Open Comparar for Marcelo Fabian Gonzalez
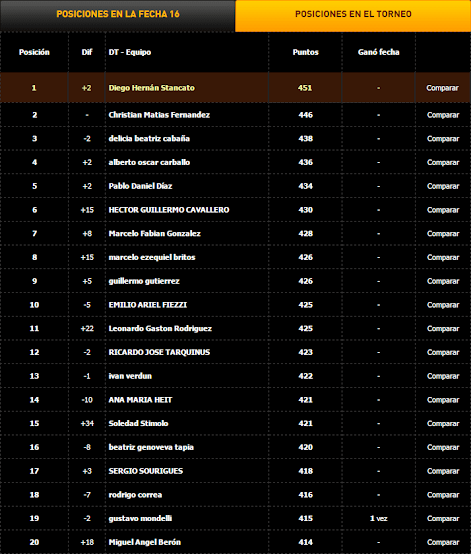 click(x=443, y=234)
